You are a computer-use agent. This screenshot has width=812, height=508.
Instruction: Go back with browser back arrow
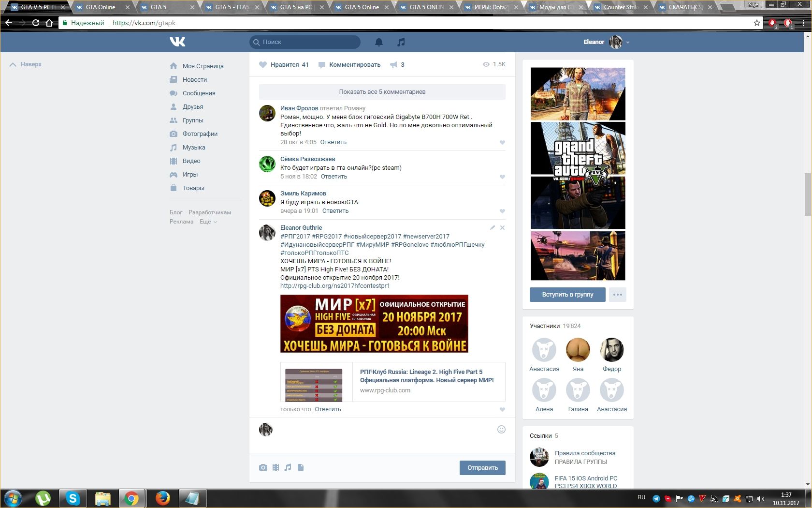(x=9, y=23)
